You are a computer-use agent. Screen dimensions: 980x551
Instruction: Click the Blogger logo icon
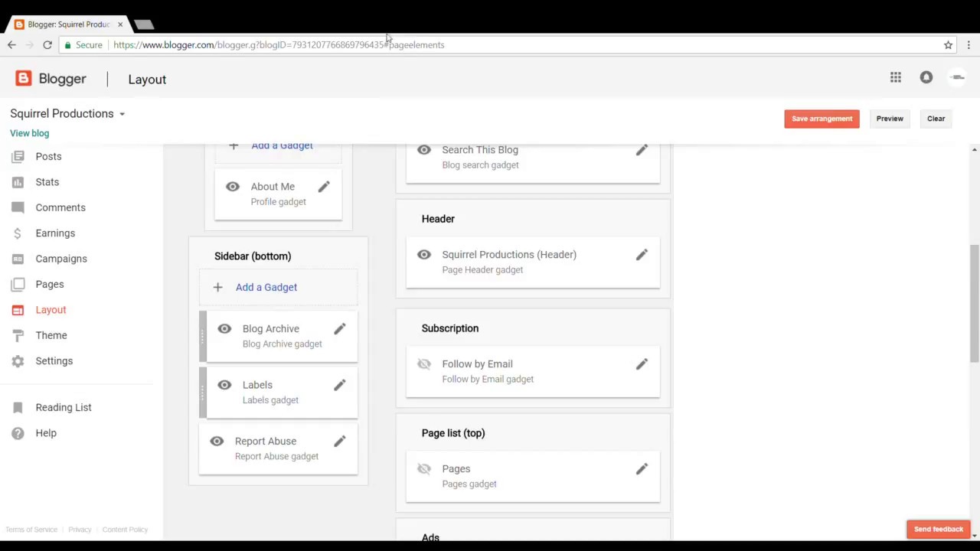click(x=24, y=78)
